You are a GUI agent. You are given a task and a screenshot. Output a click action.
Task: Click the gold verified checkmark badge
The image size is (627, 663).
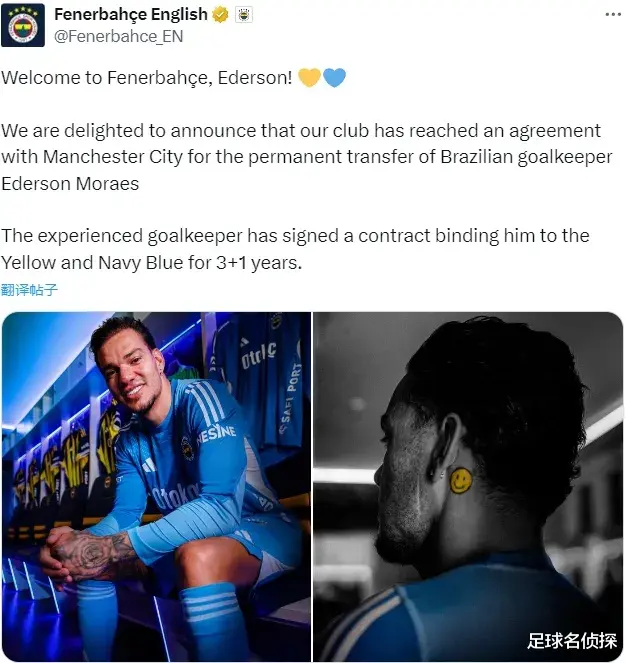point(220,15)
